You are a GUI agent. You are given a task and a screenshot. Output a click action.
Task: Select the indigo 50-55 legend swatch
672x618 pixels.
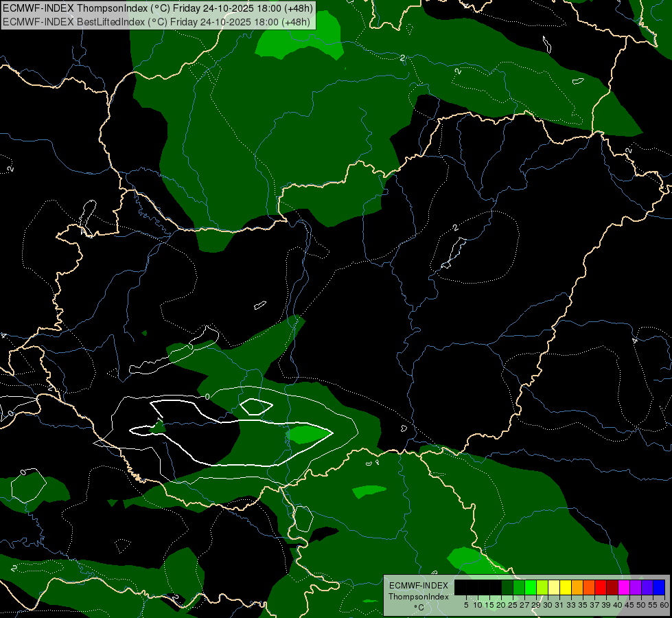tap(647, 587)
